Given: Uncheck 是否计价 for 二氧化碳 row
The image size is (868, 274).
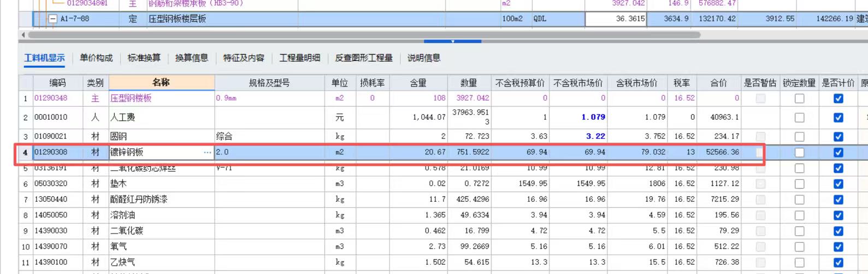Looking at the screenshot, I should (x=838, y=231).
